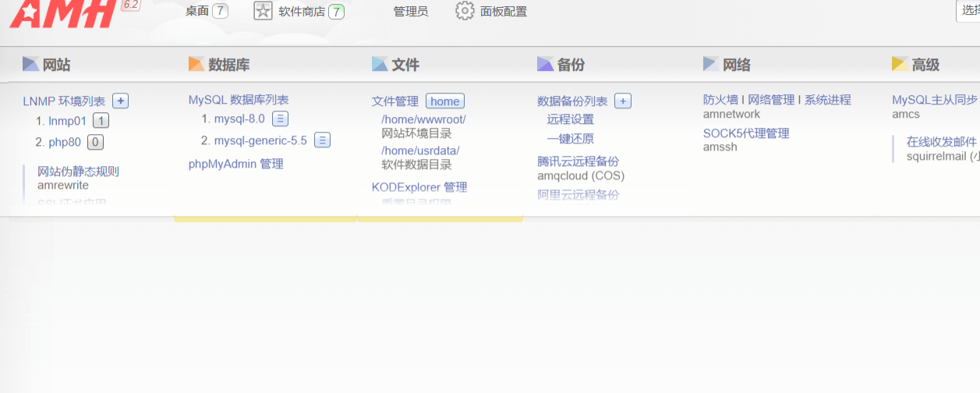Open the mysql-8.0 list menu icon
Image resolution: width=980 pixels, height=393 pixels.
coord(280,119)
